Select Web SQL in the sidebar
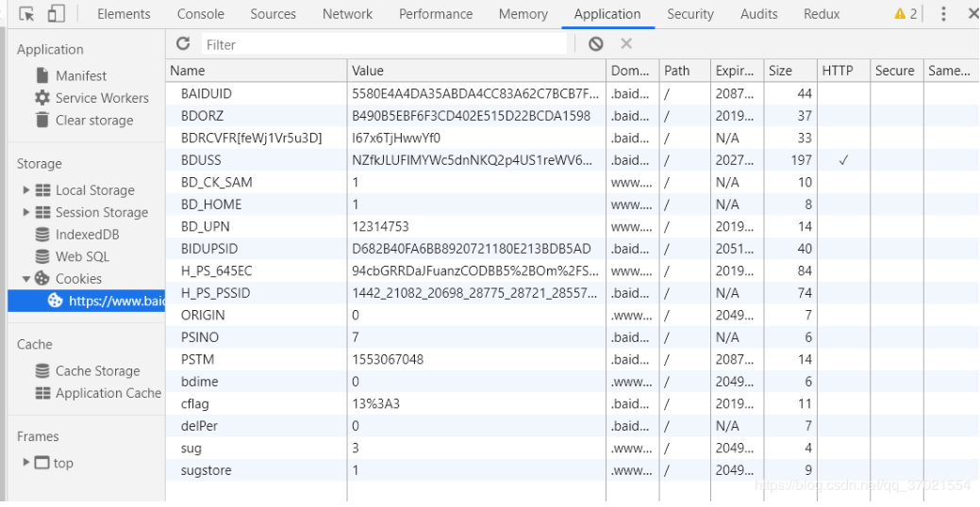Screen dimensions: 980x507 [x=82, y=256]
